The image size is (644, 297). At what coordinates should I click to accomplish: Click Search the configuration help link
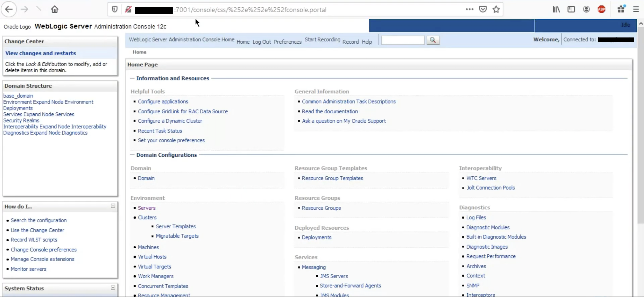[39, 220]
